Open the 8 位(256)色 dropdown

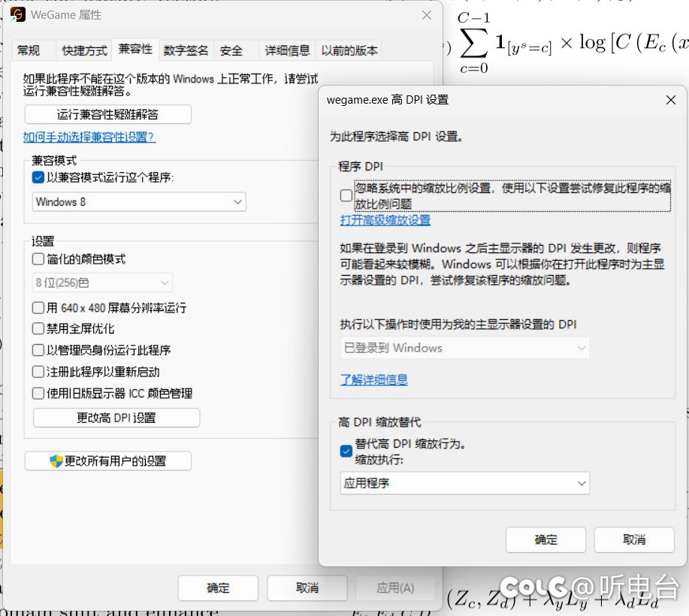(x=102, y=282)
